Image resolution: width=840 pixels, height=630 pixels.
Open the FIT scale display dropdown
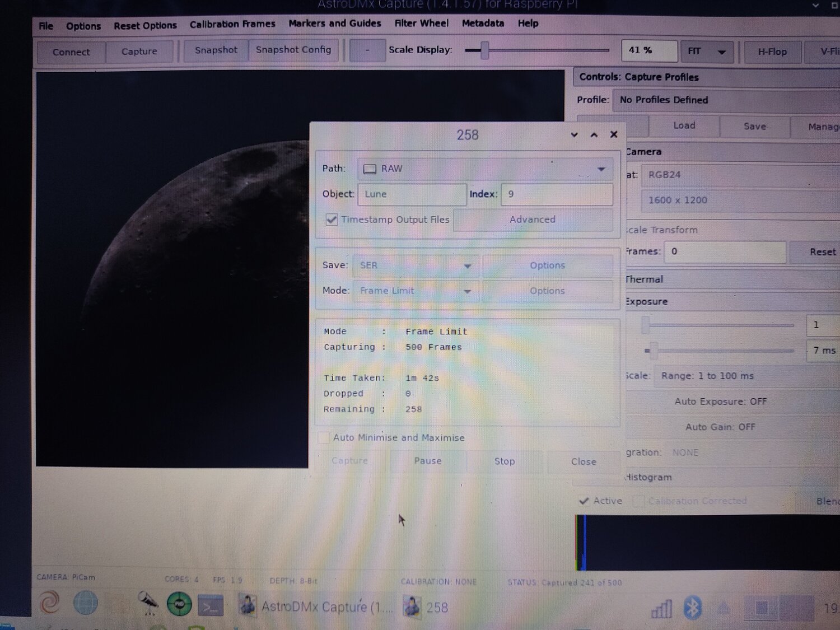point(707,52)
